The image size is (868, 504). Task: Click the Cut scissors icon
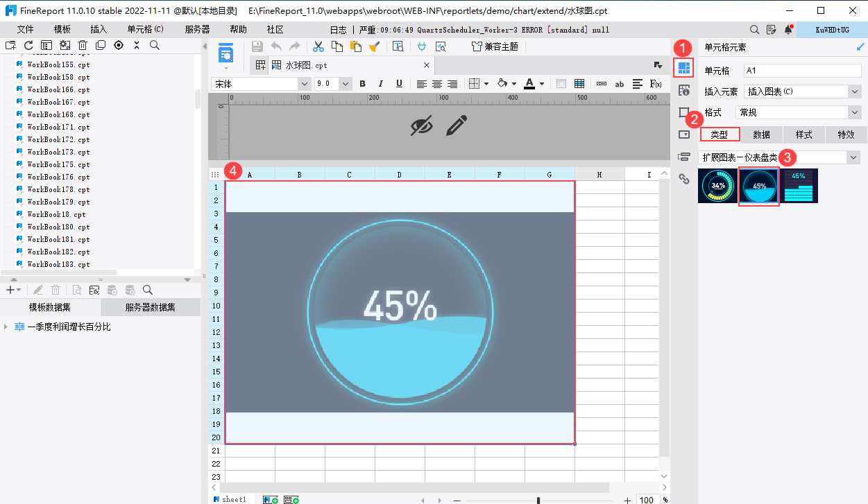(x=318, y=46)
